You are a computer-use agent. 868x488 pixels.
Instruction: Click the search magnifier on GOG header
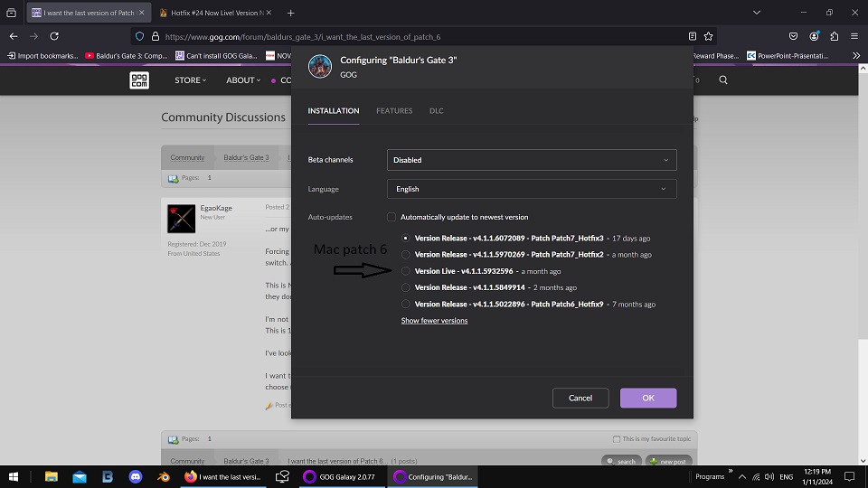click(x=723, y=80)
